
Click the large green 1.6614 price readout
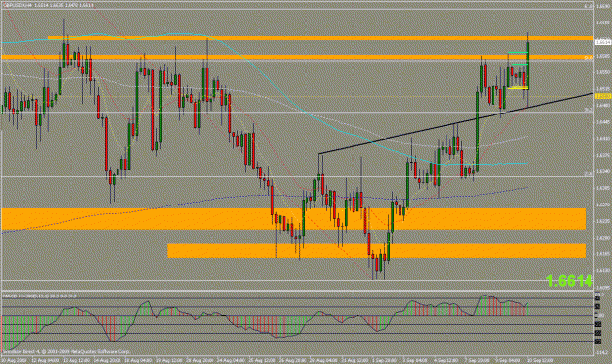(x=570, y=281)
